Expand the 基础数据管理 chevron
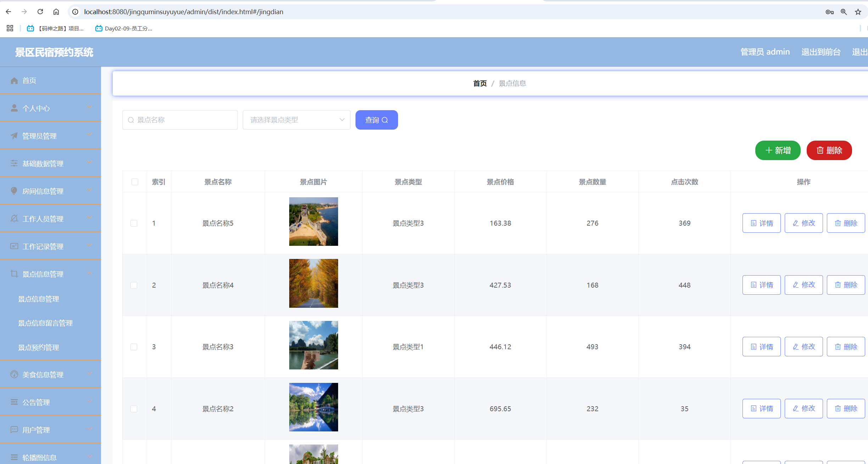Screen dimensions: 868x464 (89, 162)
